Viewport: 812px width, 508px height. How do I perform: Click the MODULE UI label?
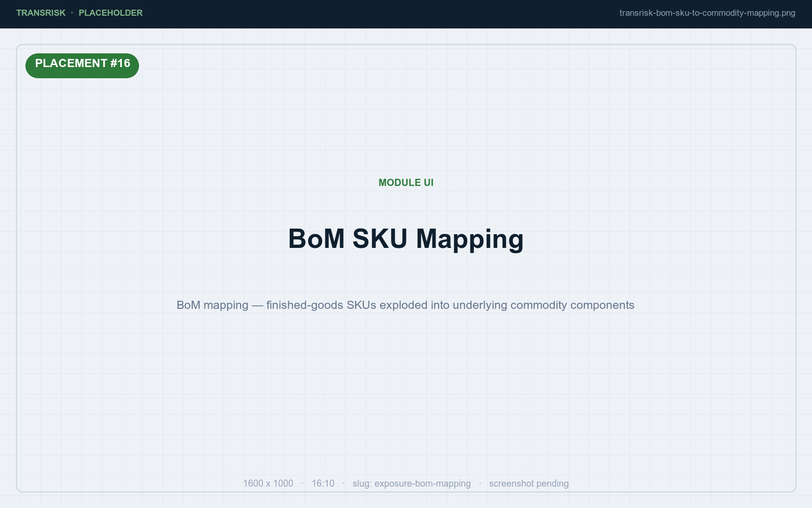point(406,182)
